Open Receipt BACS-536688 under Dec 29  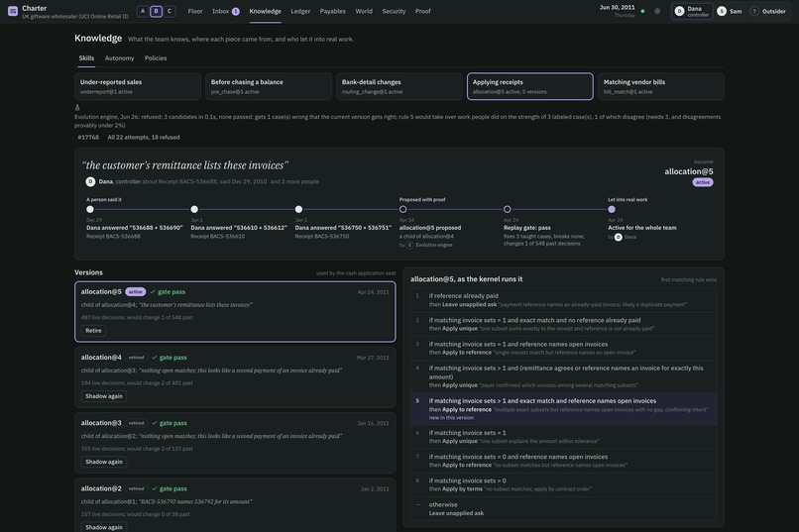tap(113, 236)
